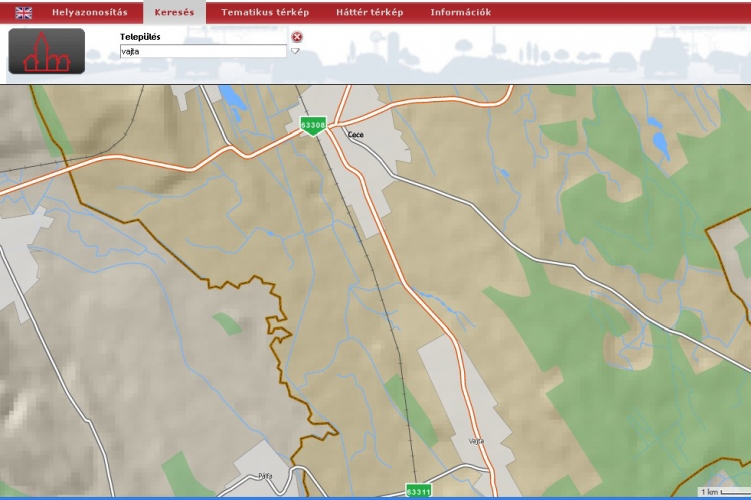Click the red settlement search icon

(46, 51)
